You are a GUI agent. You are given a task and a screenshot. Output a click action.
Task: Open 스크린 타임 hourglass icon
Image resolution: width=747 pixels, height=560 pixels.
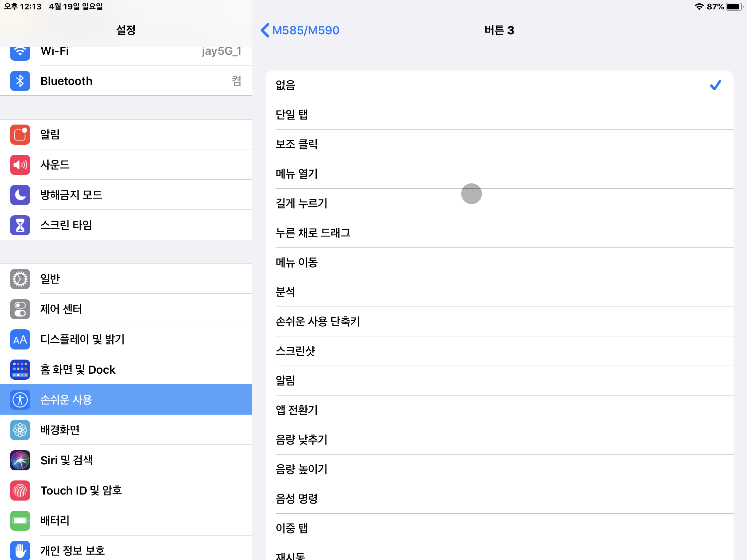point(20,225)
